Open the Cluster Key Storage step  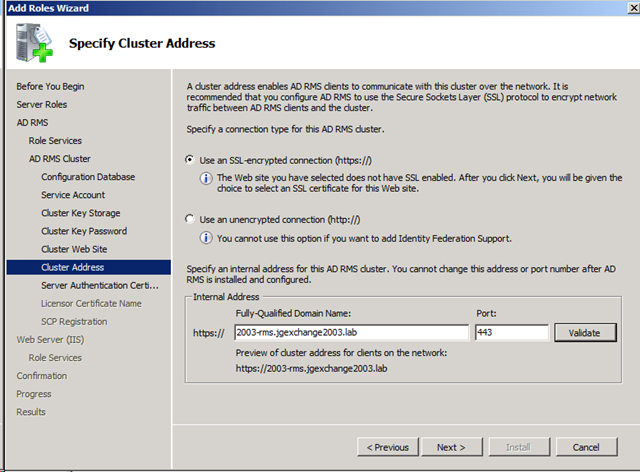coord(80,213)
